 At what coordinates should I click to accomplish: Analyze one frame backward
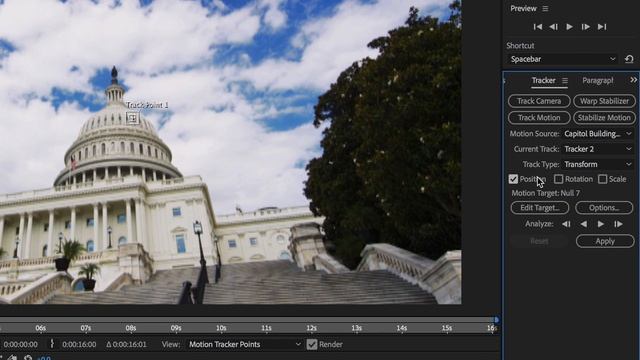[566, 224]
